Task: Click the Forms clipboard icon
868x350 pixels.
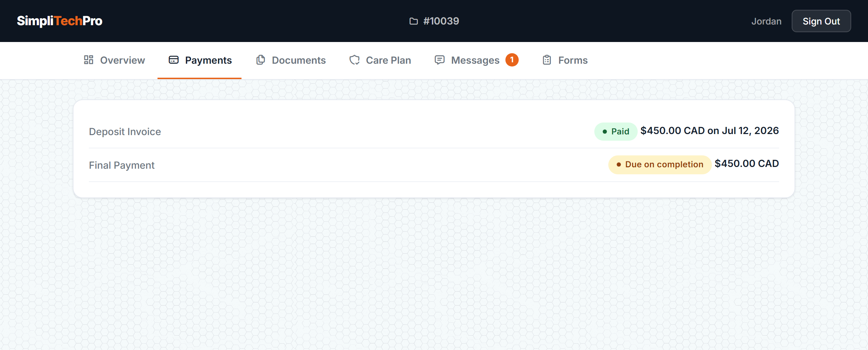Action: pyautogui.click(x=547, y=60)
